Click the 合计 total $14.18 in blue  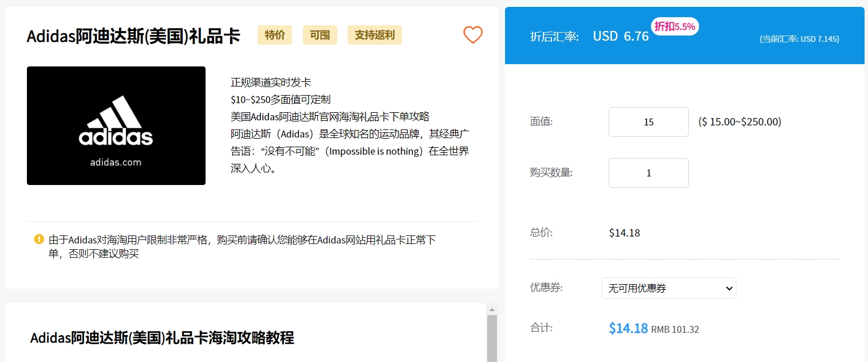pos(629,328)
